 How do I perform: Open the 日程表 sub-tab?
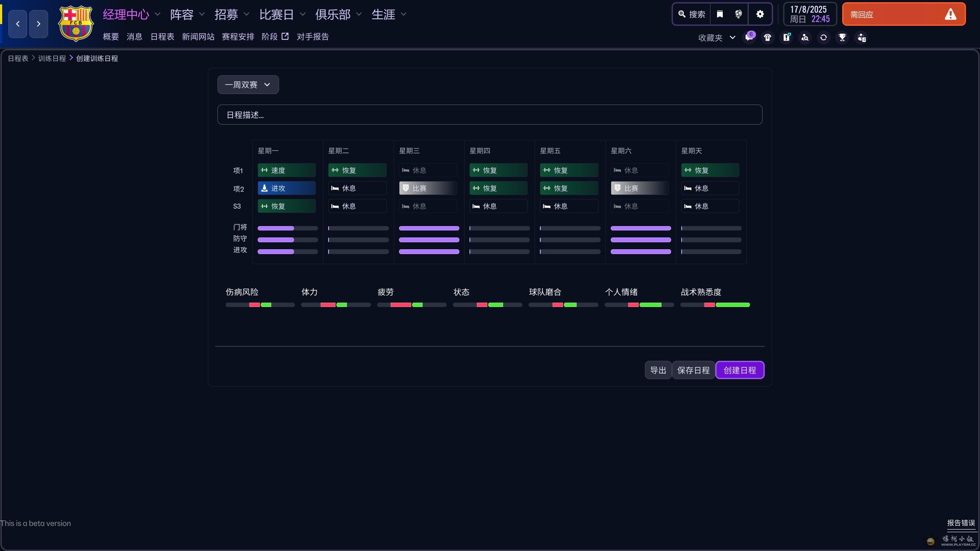[x=162, y=37]
